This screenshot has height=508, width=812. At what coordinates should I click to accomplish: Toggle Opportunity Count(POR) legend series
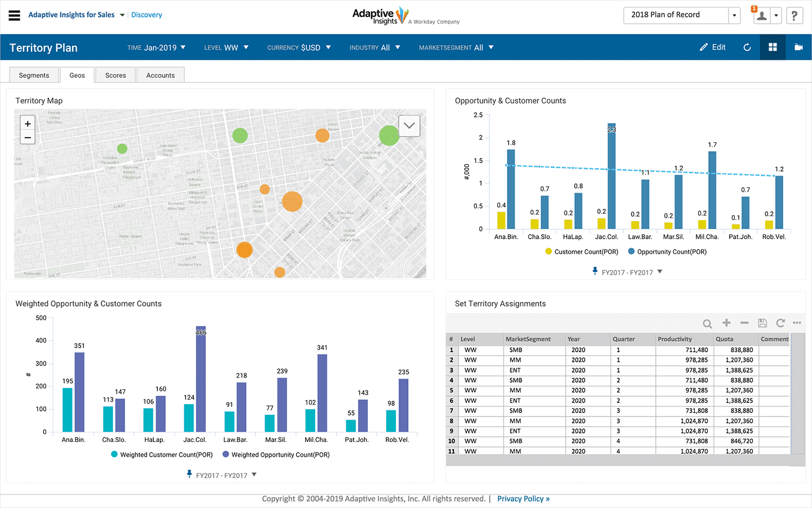pyautogui.click(x=667, y=252)
